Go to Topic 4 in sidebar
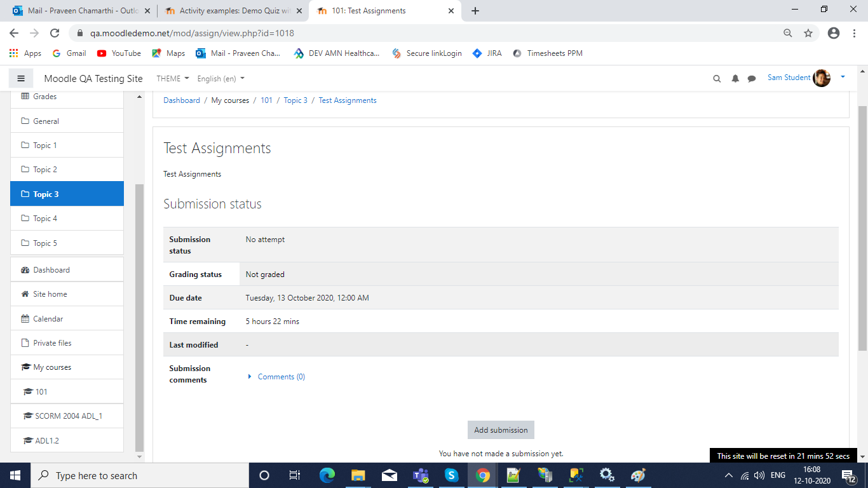 click(67, 219)
